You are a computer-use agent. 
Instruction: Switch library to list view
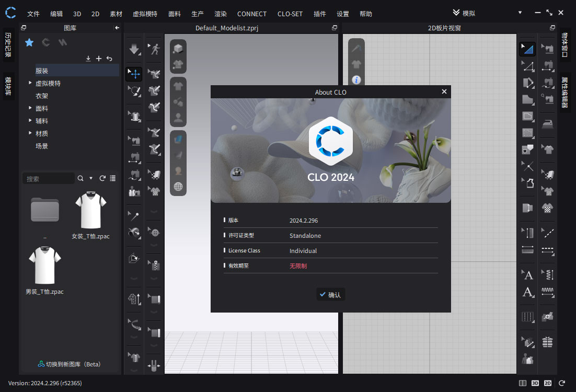click(x=113, y=178)
